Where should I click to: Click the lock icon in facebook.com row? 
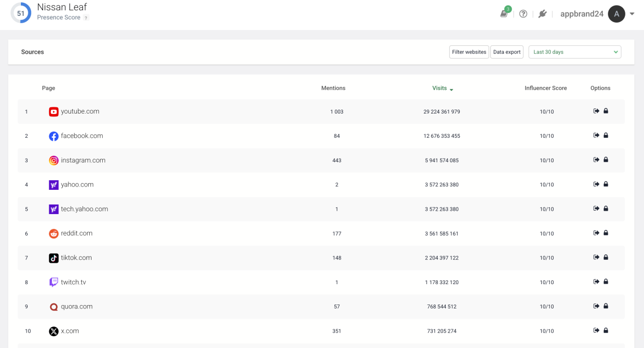point(606,135)
